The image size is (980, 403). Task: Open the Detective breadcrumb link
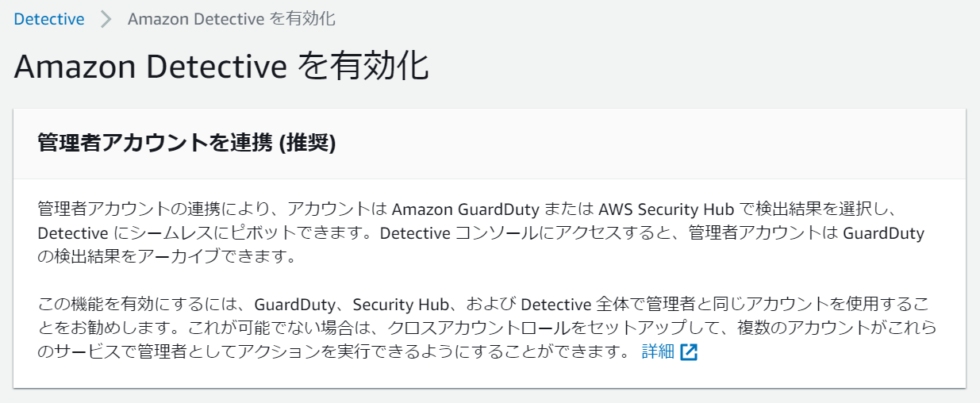tap(49, 19)
